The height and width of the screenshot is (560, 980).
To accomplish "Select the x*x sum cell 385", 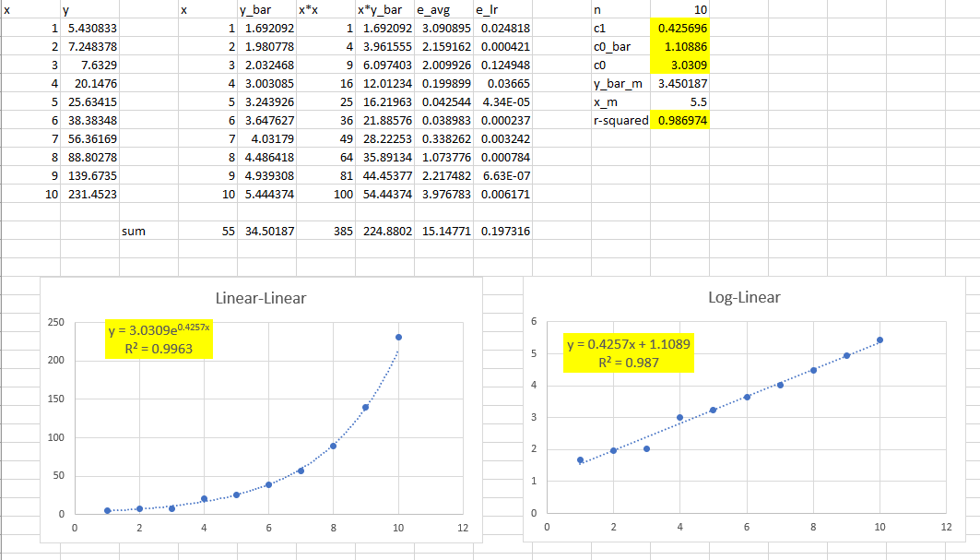I will (325, 231).
